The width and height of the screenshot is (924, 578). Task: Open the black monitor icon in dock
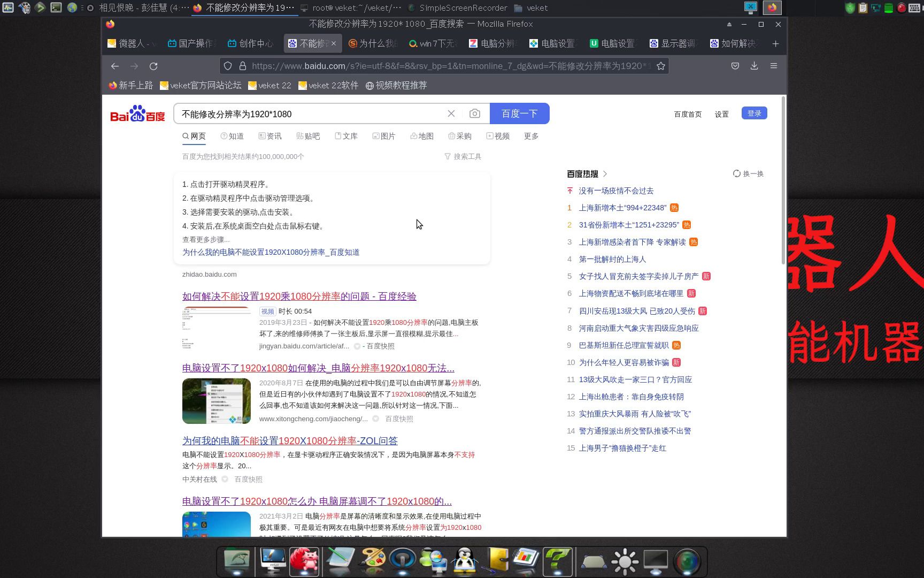[656, 561]
